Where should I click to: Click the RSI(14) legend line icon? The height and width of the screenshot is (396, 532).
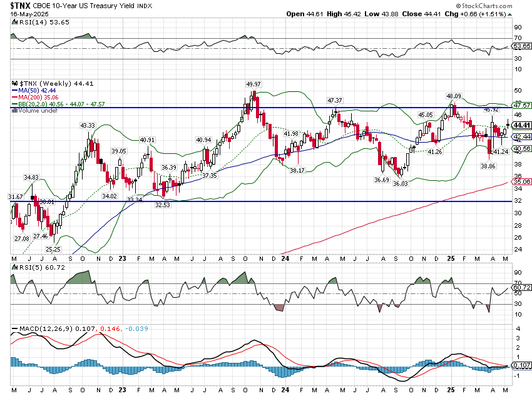[16, 21]
